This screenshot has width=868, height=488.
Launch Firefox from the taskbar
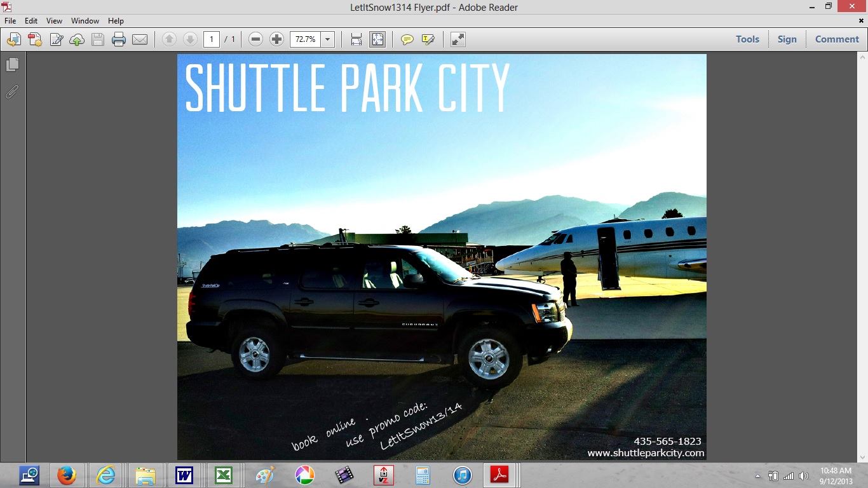click(67, 475)
